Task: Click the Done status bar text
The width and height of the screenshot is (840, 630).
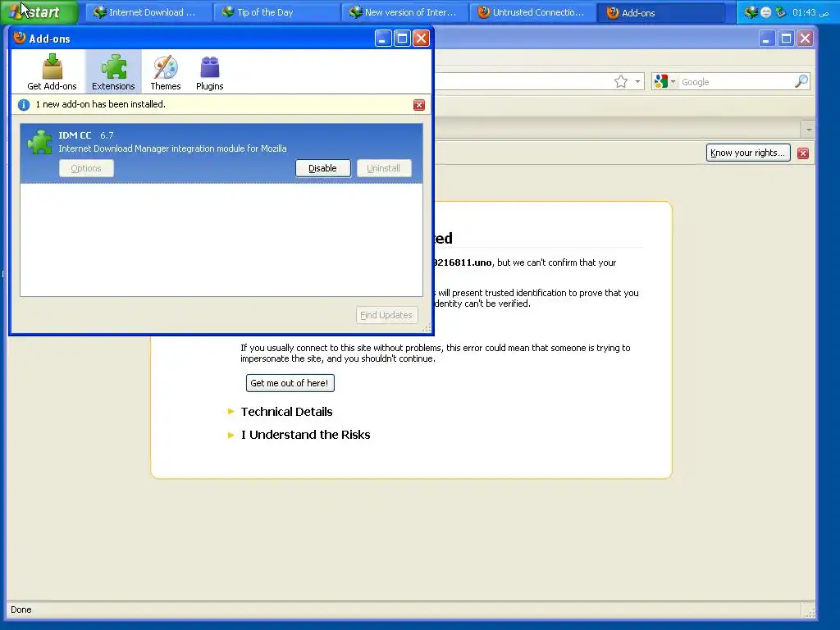Action: [x=21, y=609]
